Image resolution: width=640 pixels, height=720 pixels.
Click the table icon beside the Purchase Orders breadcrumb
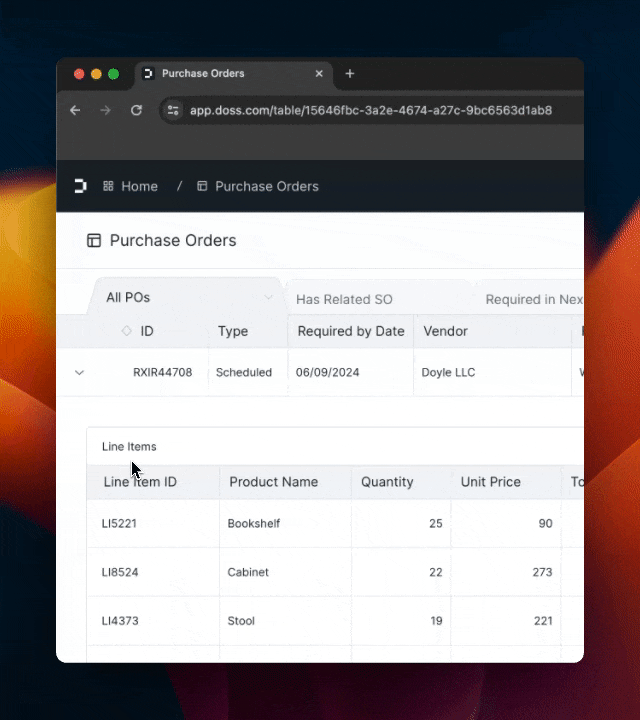click(202, 186)
